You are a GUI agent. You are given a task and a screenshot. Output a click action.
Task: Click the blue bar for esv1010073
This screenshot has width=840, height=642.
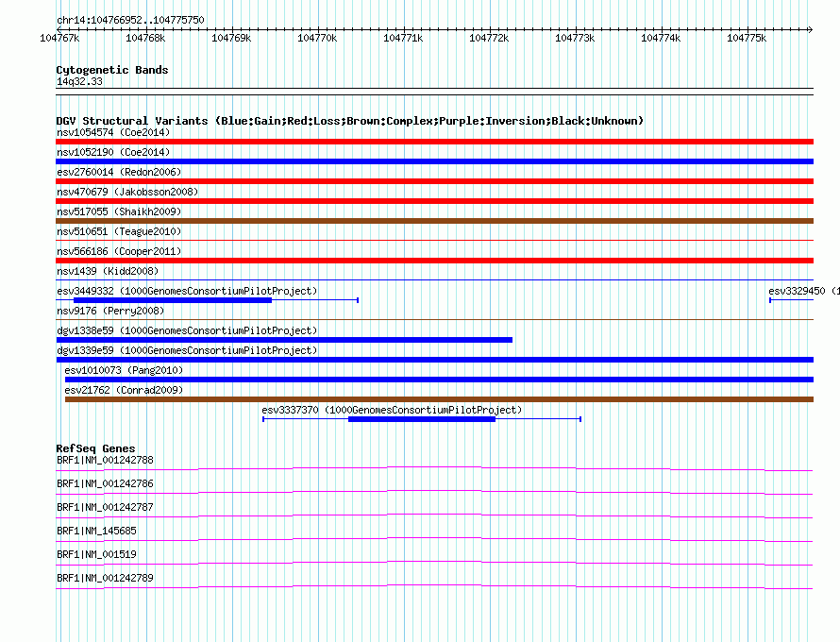pos(439,380)
